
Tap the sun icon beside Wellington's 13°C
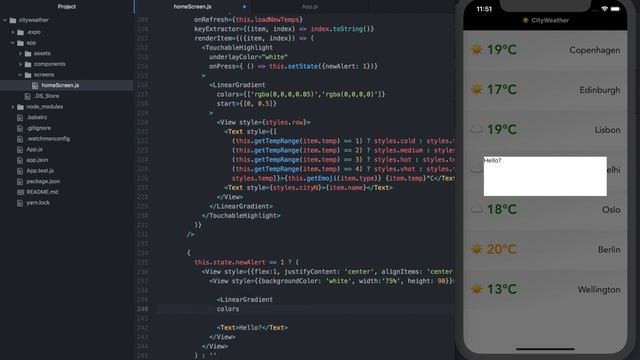[476, 289]
